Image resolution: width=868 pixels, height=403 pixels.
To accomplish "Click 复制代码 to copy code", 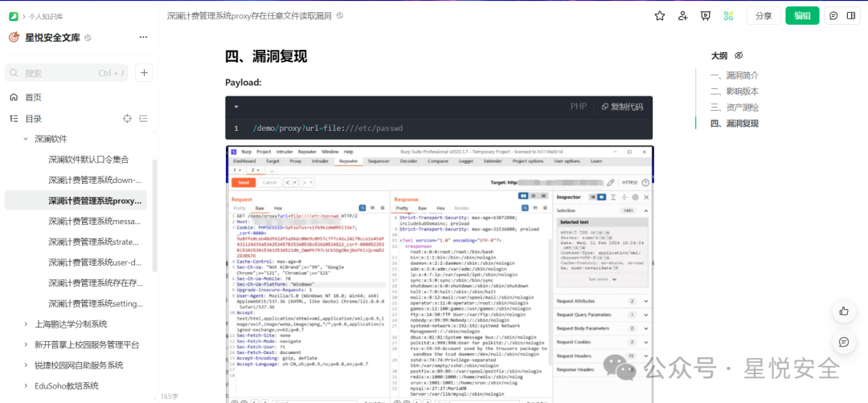I will [622, 107].
